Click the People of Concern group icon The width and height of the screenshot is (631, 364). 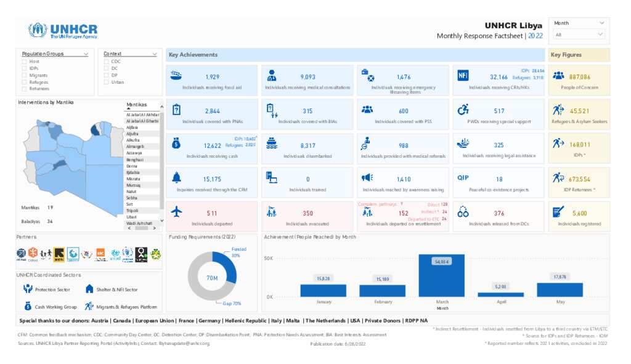tap(558, 75)
